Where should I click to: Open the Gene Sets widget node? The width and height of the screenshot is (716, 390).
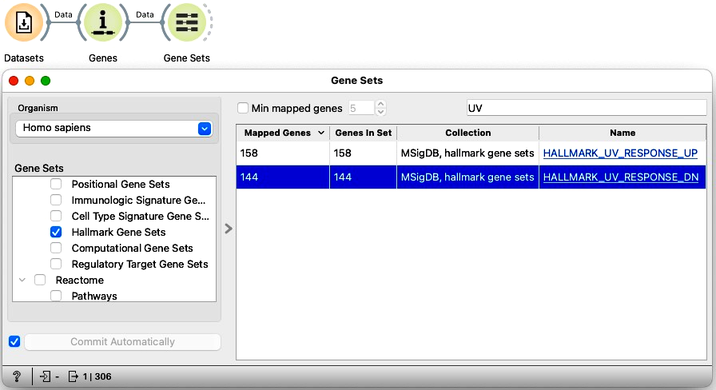pyautogui.click(x=187, y=22)
